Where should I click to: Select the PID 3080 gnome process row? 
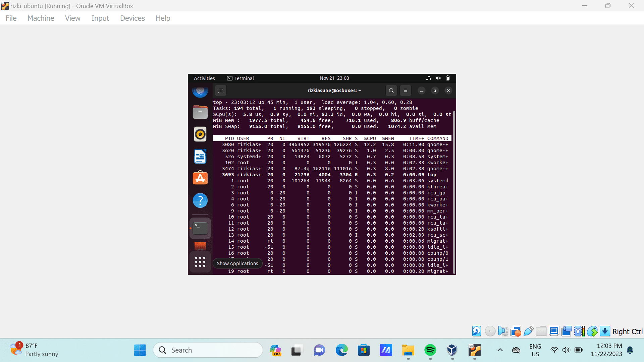pos(332,144)
